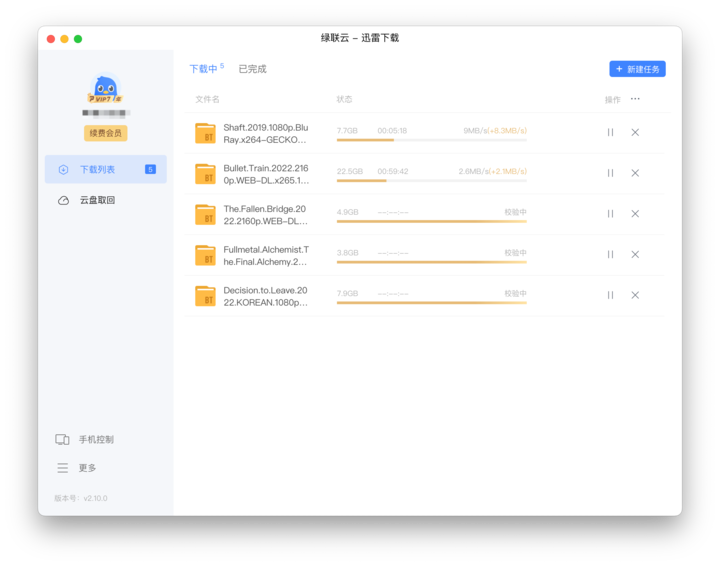The height and width of the screenshot is (566, 720).
Task: Select Fullmetal.Alchemist.The.Final.Alchemy file name
Action: 266,256
